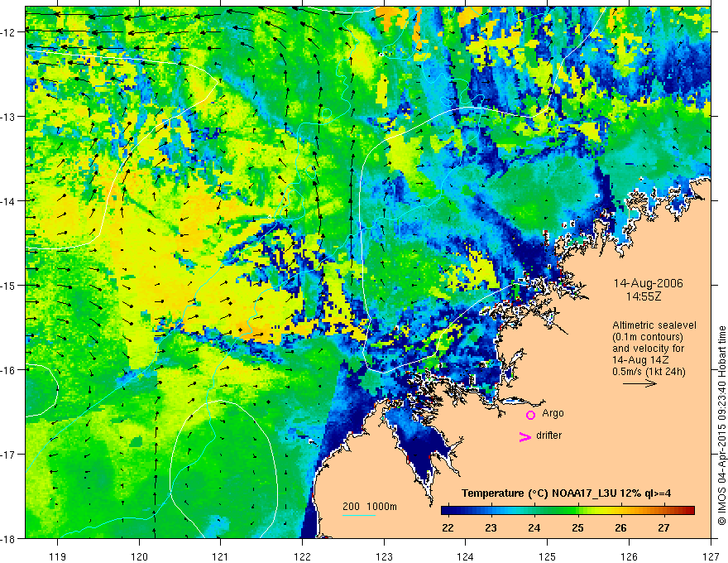
Task: Click the 'drifter' legend label
Action: coord(548,435)
